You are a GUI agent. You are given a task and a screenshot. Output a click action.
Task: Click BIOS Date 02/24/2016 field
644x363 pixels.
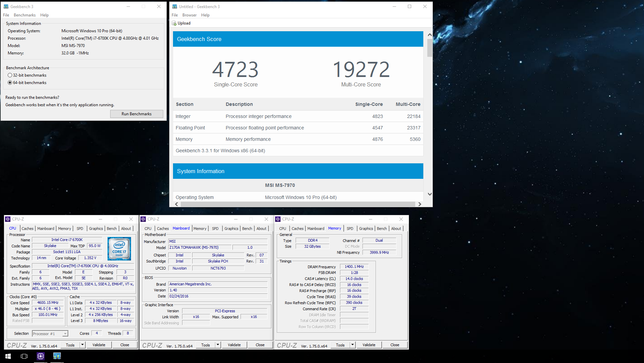click(x=218, y=296)
